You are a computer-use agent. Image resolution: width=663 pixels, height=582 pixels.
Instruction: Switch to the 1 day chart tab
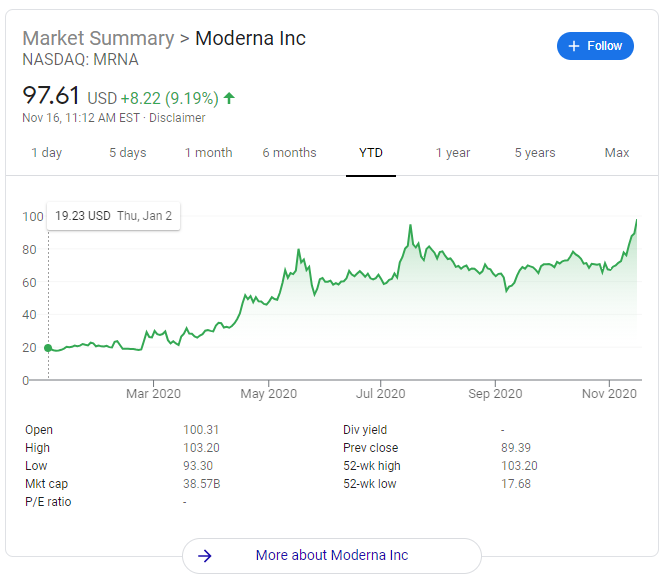coord(47,153)
